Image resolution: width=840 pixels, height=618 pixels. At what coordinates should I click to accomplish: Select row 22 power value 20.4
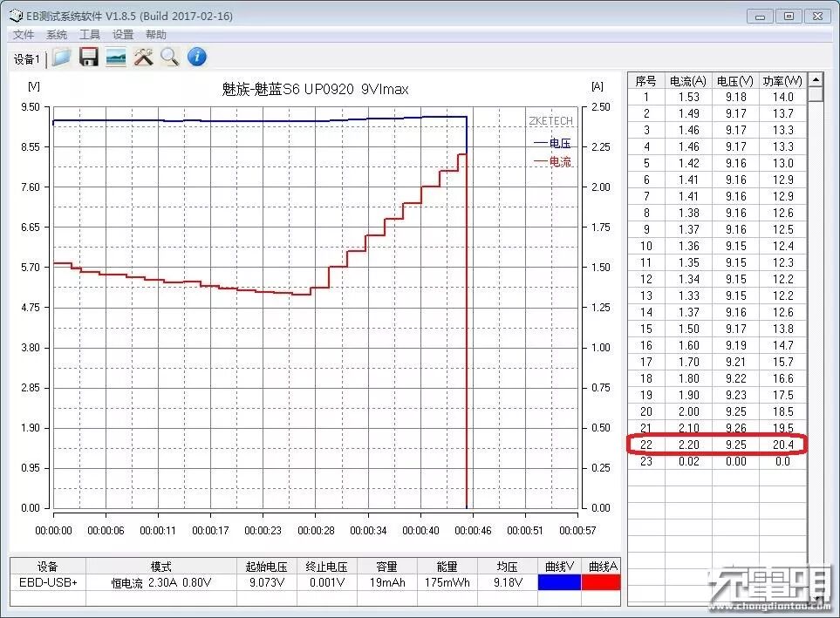tap(782, 445)
